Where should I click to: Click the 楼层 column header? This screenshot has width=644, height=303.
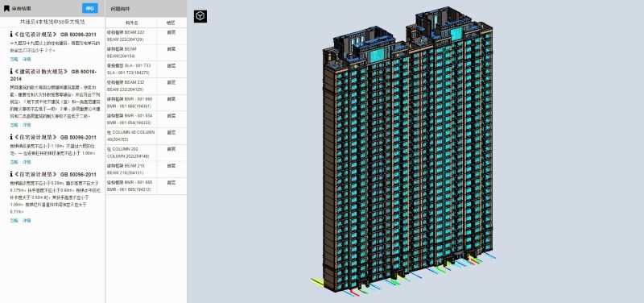tap(171, 23)
